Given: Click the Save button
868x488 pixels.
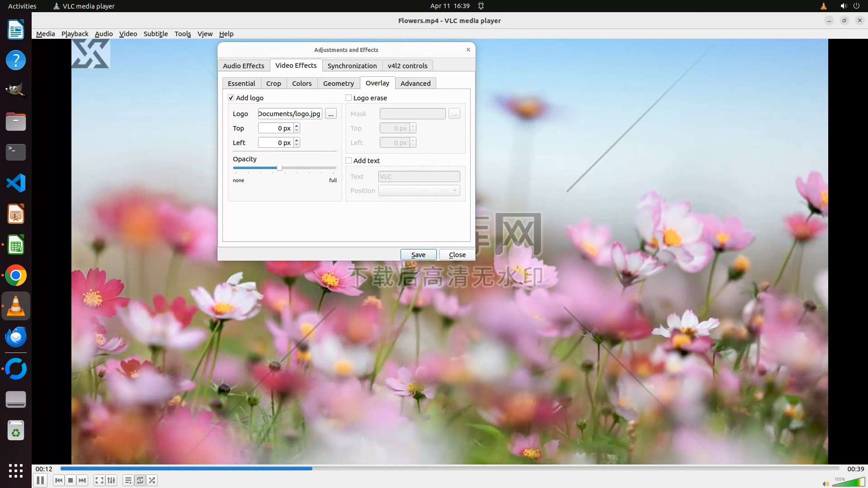Looking at the screenshot, I should coord(418,255).
